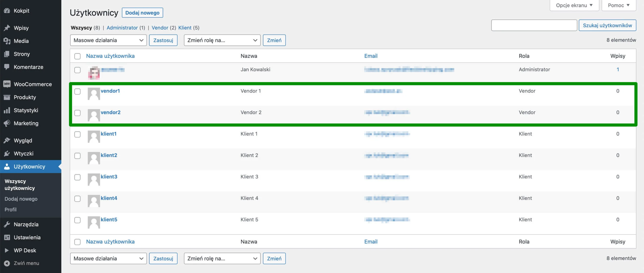Open the WooCommerce sidebar icon
The height and width of the screenshot is (273, 644).
point(7,84)
